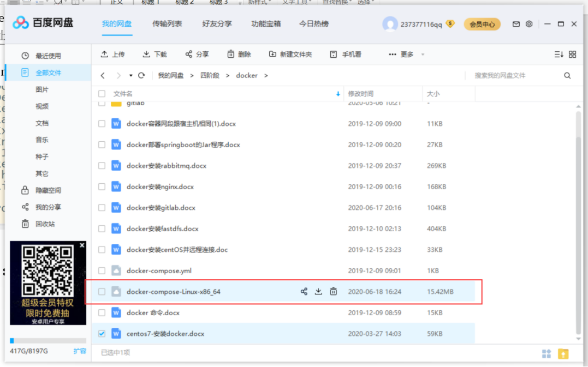The height and width of the screenshot is (367, 588).
Task: Uncheck centos7-安装docker.docx
Action: point(102,333)
